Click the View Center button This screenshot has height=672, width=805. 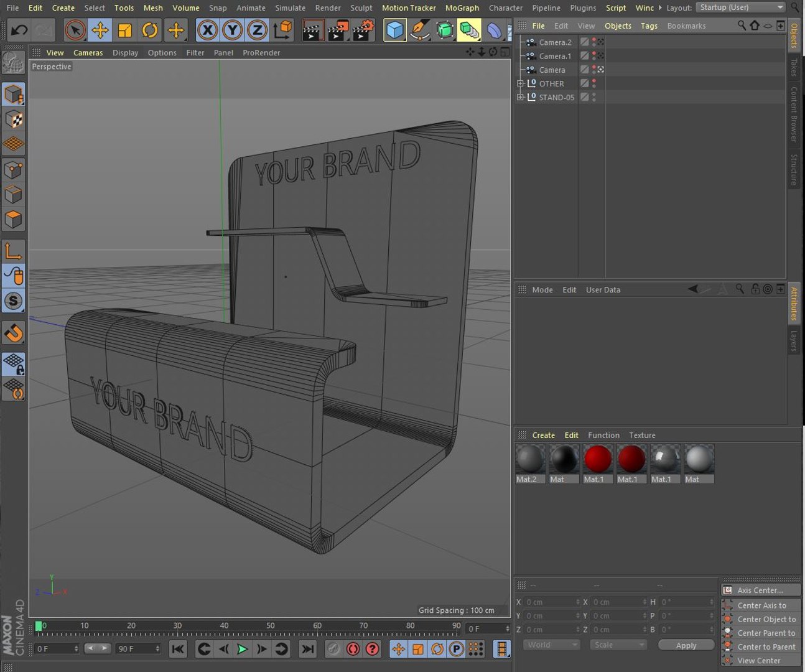(761, 661)
